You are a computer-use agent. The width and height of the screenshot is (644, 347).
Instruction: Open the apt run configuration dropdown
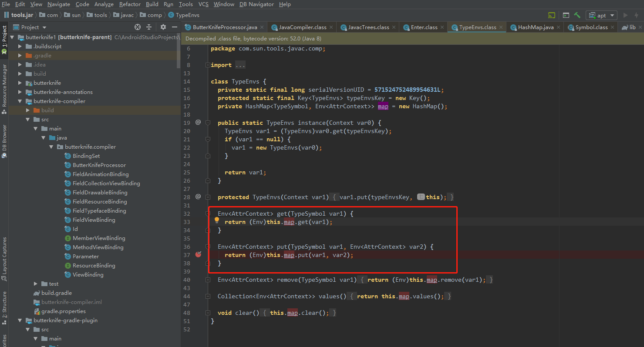[x=601, y=15]
